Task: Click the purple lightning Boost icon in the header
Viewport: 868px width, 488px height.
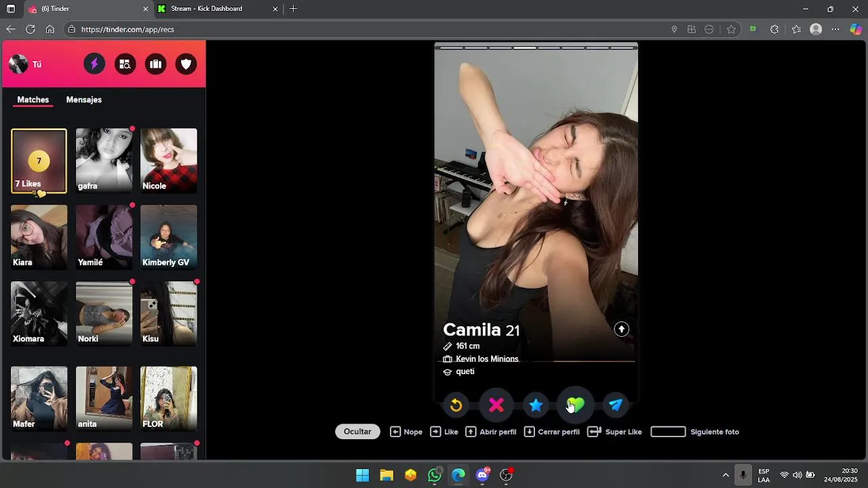Action: pyautogui.click(x=94, y=64)
